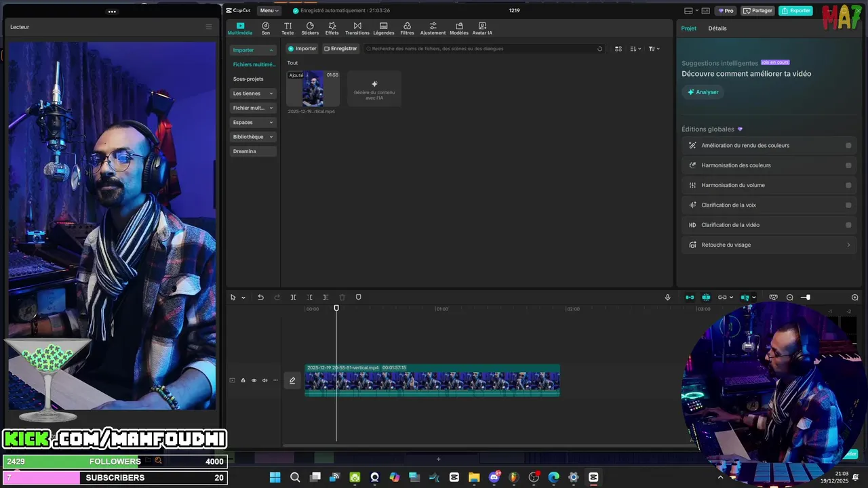Enable Clarification de la vidéo checkbox

(x=848, y=225)
